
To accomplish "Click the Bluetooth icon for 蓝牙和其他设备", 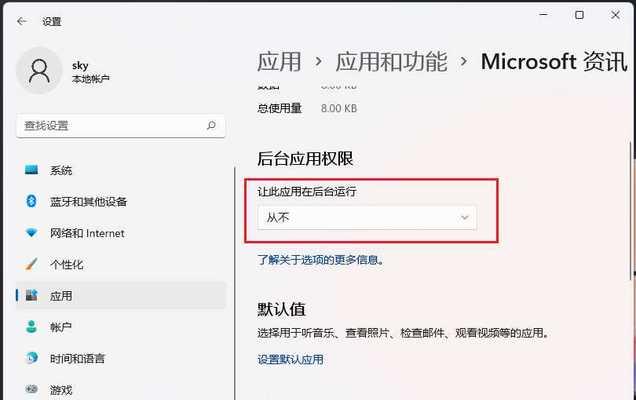I will point(31,201).
